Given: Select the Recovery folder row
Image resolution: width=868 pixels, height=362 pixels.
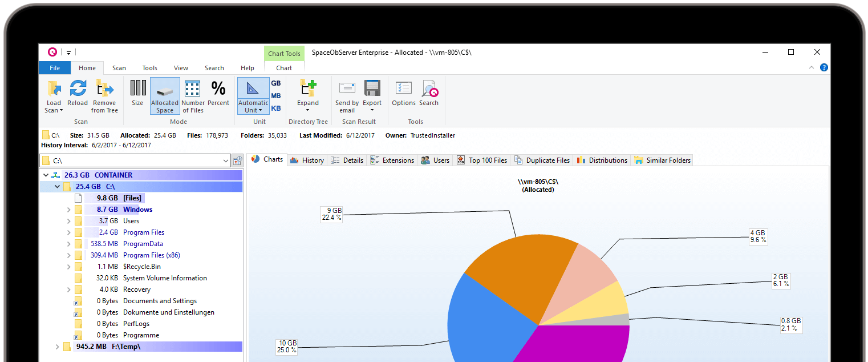Looking at the screenshot, I should 141,289.
